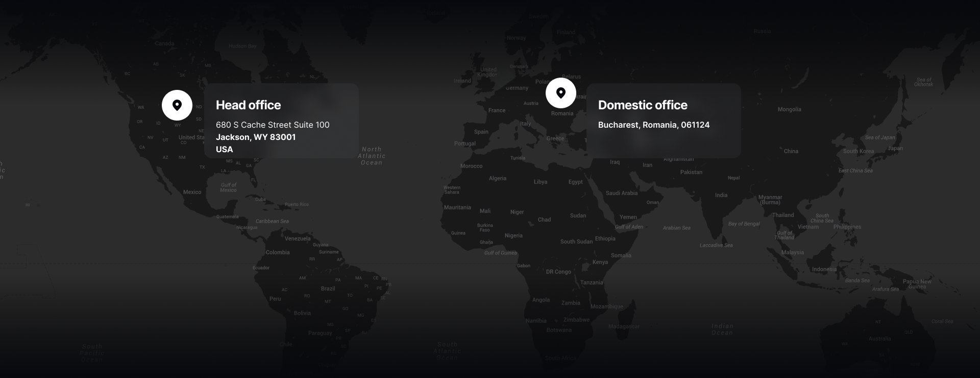Select Mongolia on the world map
This screenshot has height=378, width=980.
789,109
